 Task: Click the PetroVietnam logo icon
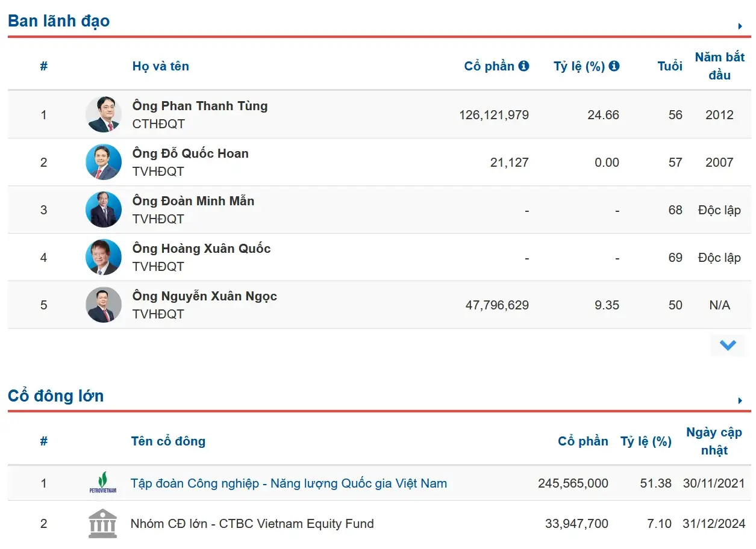pos(103,483)
